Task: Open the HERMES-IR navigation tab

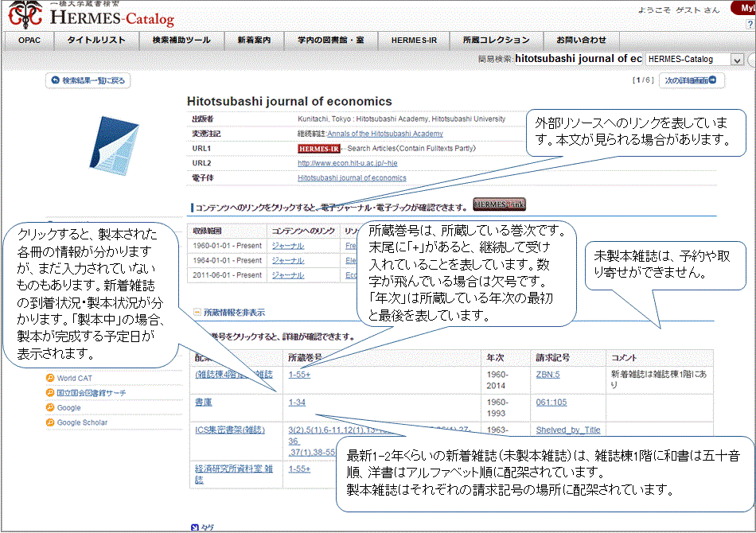Action: tap(414, 41)
